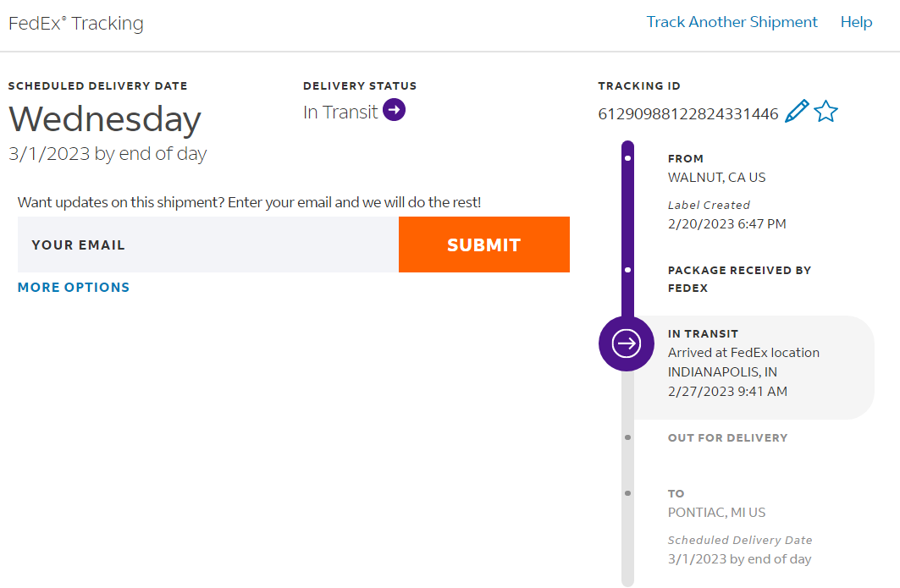Expand More Options for notifications
900x588 pixels.
pyautogui.click(x=74, y=288)
